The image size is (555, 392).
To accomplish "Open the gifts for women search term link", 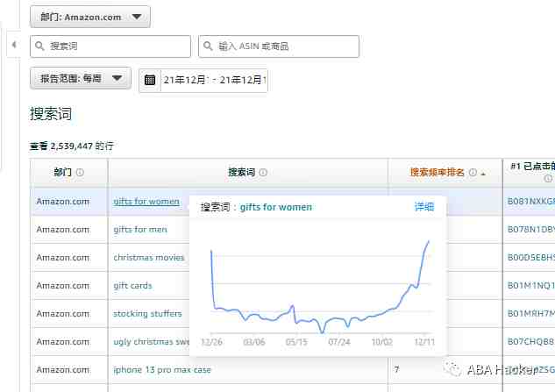I will [146, 202].
